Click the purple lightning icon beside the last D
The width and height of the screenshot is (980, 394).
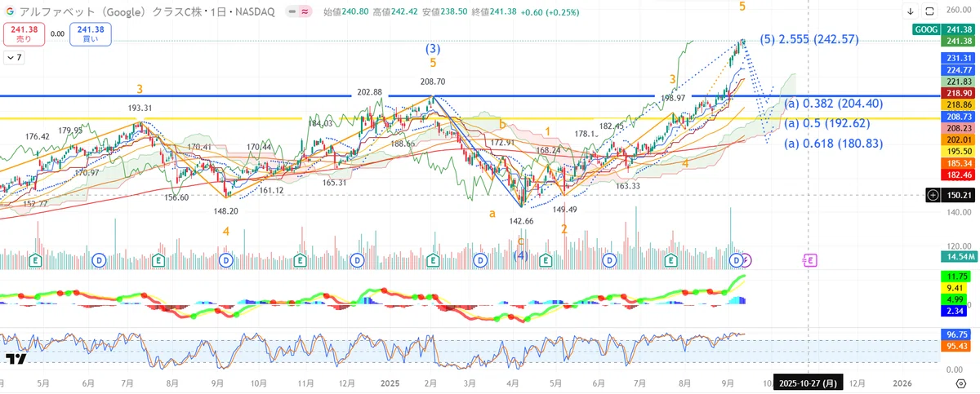(749, 260)
